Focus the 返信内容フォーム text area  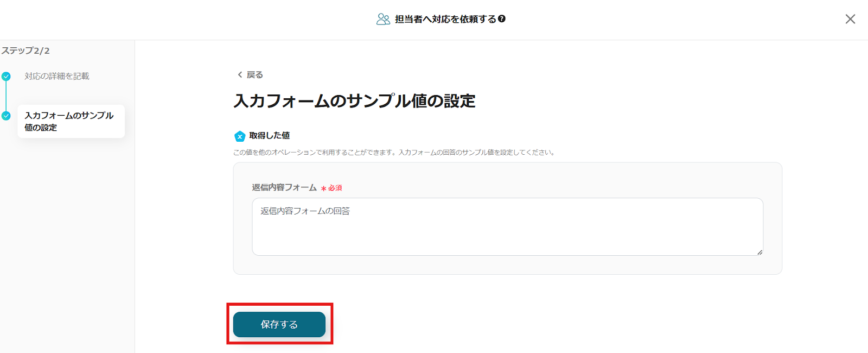[507, 226]
